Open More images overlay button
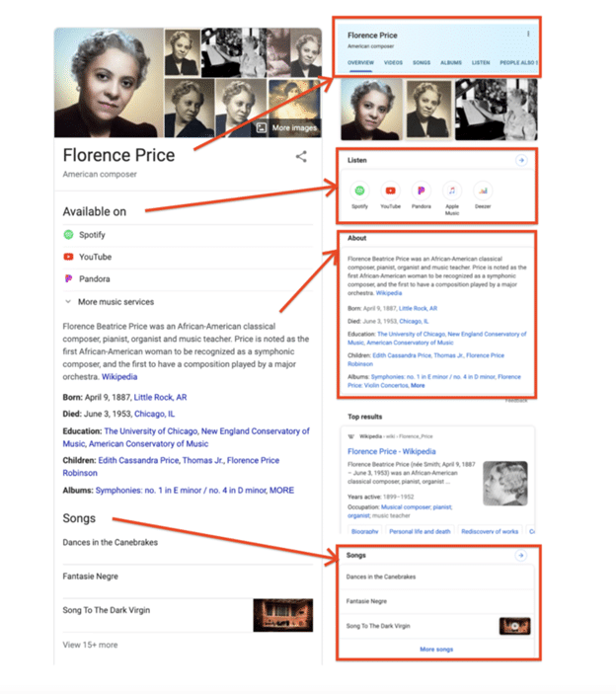Image resolution: width=616 pixels, height=694 pixels. tap(287, 128)
